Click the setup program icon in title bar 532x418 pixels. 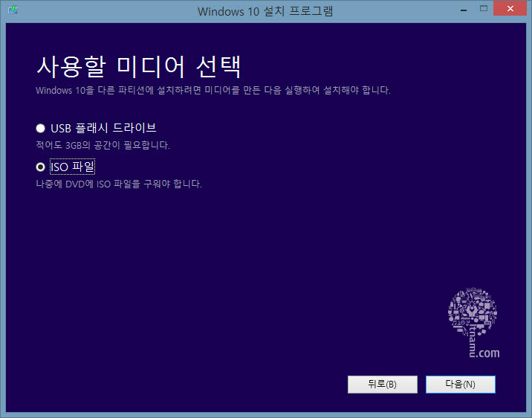[13, 10]
